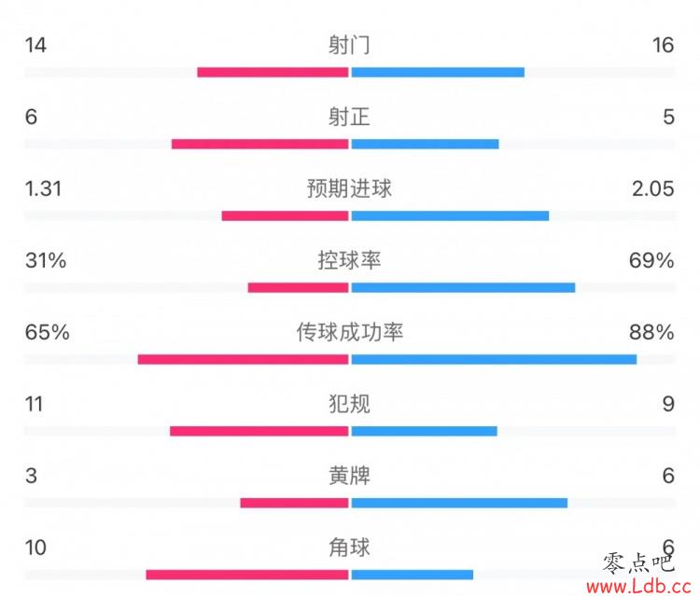700x596 pixels.
Task: Click the 控球率 possession label
Action: [x=349, y=260]
